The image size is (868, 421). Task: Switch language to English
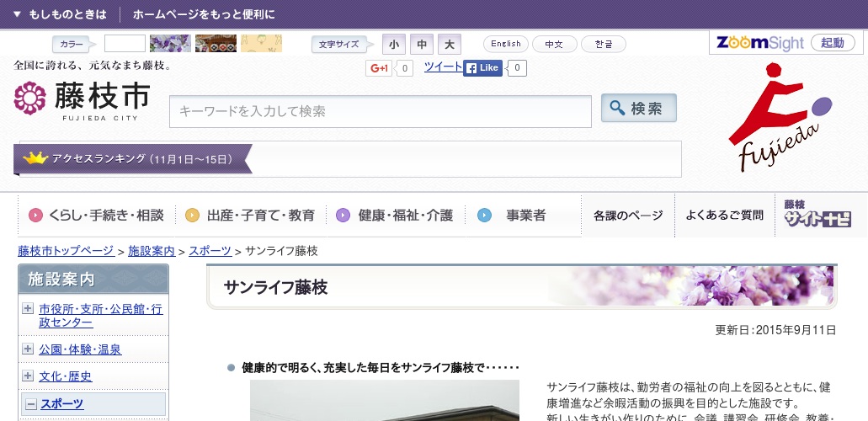coord(506,44)
